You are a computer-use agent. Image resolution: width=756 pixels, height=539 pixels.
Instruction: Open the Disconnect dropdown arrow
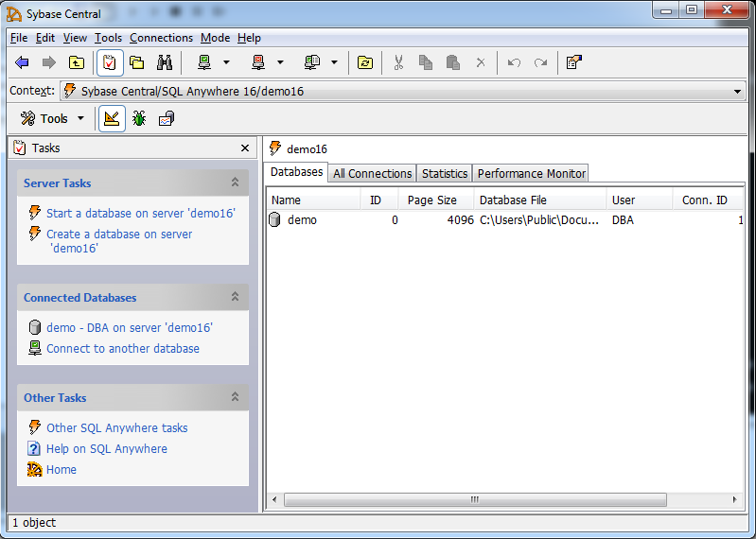(x=280, y=62)
